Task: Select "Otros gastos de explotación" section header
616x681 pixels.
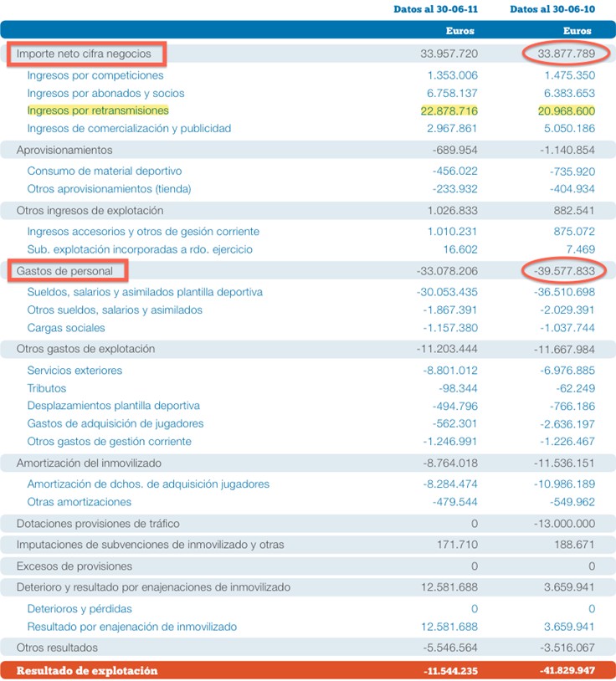Action: tap(85, 349)
